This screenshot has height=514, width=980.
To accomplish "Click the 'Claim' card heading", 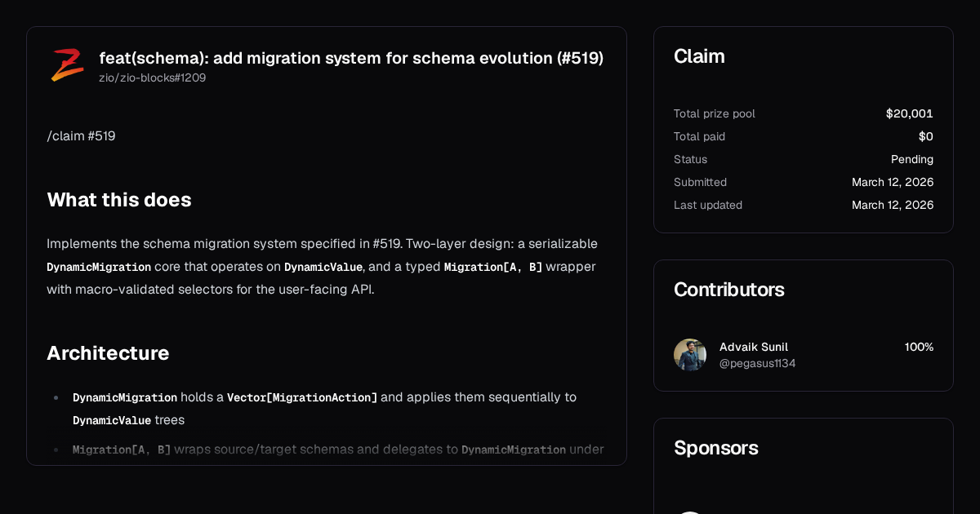I will pyautogui.click(x=699, y=56).
